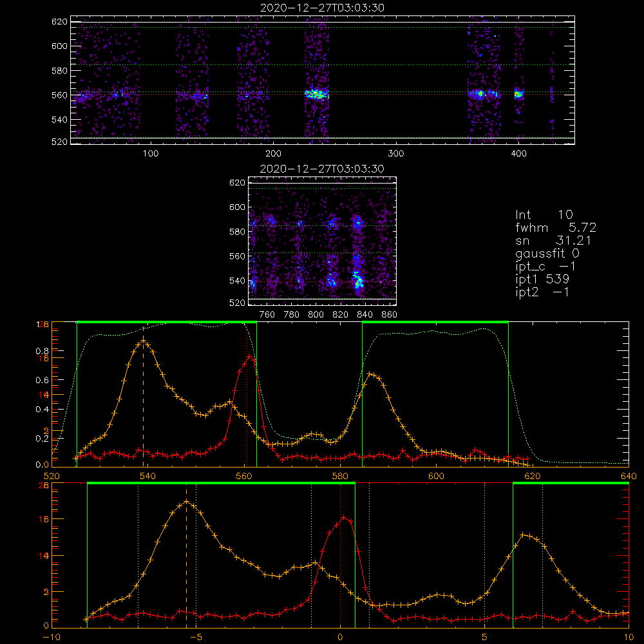Click the right-hand orange peak in bottom plot
Screen dimensions: 644x644
522,535
